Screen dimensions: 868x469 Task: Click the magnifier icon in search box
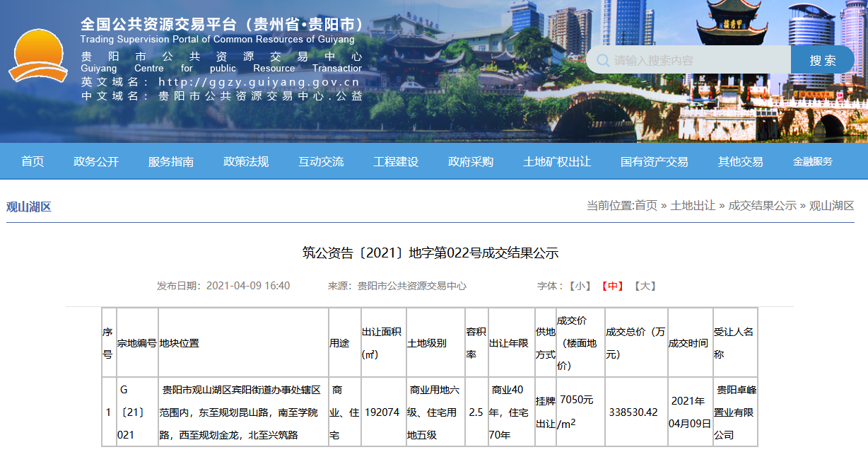pos(603,60)
